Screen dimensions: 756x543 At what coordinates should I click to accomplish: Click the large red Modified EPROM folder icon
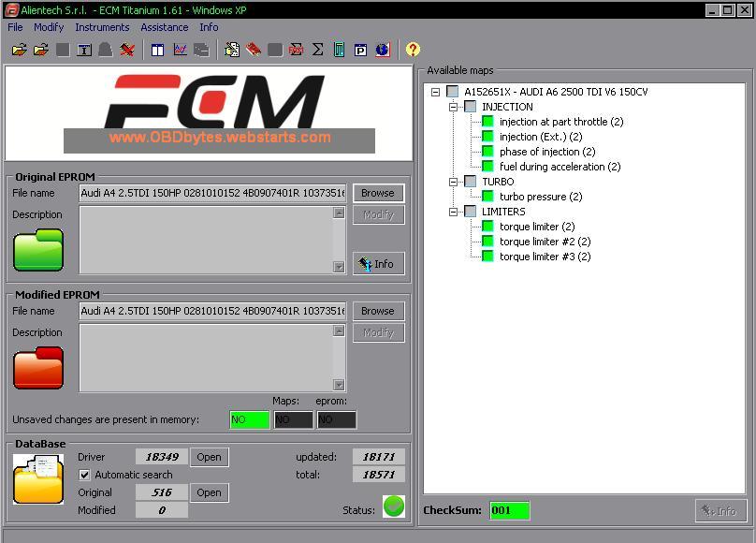[38, 368]
